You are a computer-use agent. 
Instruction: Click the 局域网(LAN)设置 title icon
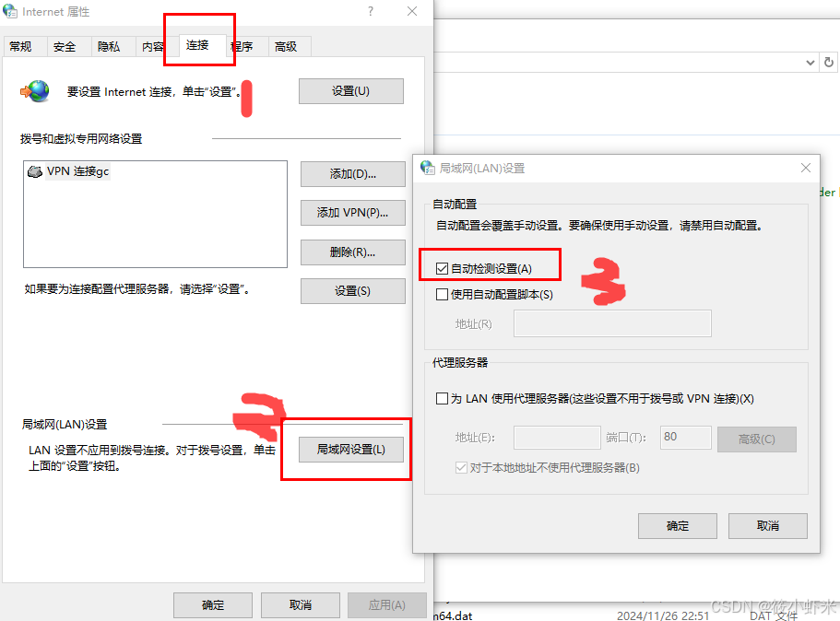click(428, 168)
